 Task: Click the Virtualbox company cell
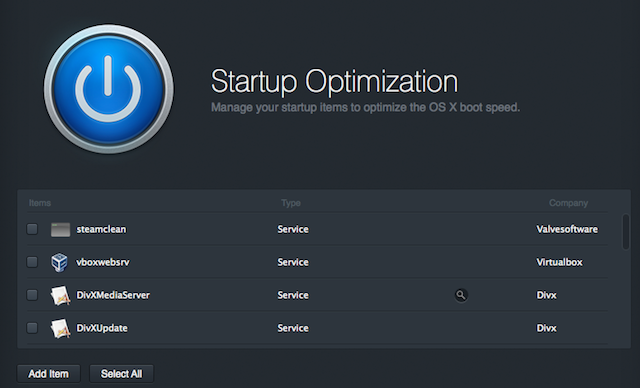click(x=559, y=262)
